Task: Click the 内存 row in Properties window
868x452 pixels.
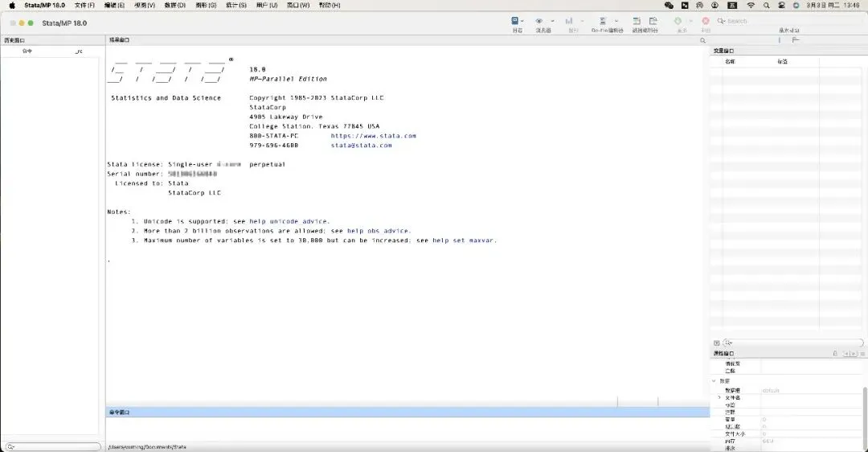Action: point(787,441)
